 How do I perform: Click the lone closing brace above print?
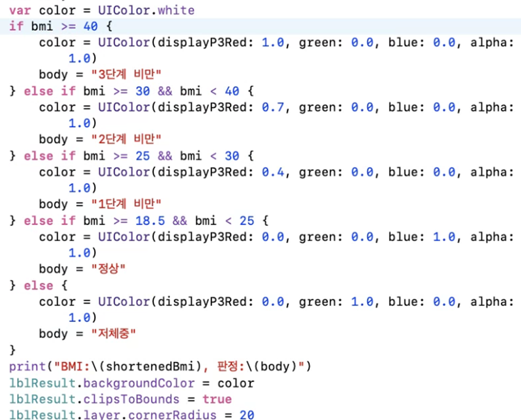pyautogui.click(x=12, y=350)
